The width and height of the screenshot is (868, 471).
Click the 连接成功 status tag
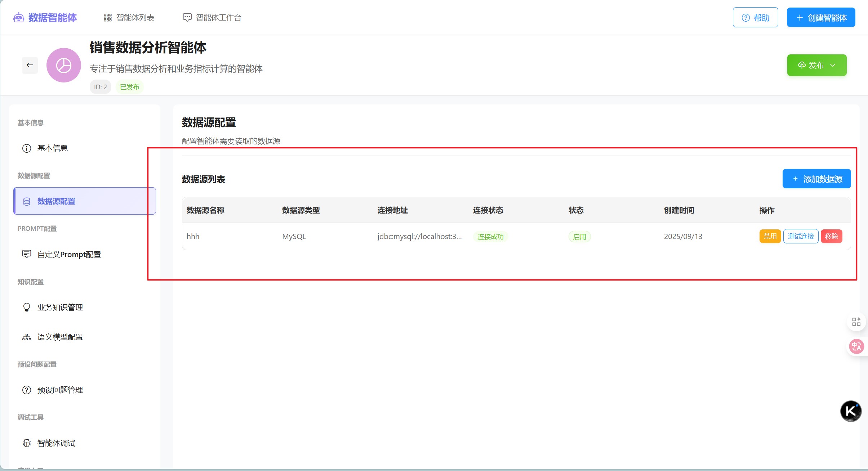[x=490, y=237]
